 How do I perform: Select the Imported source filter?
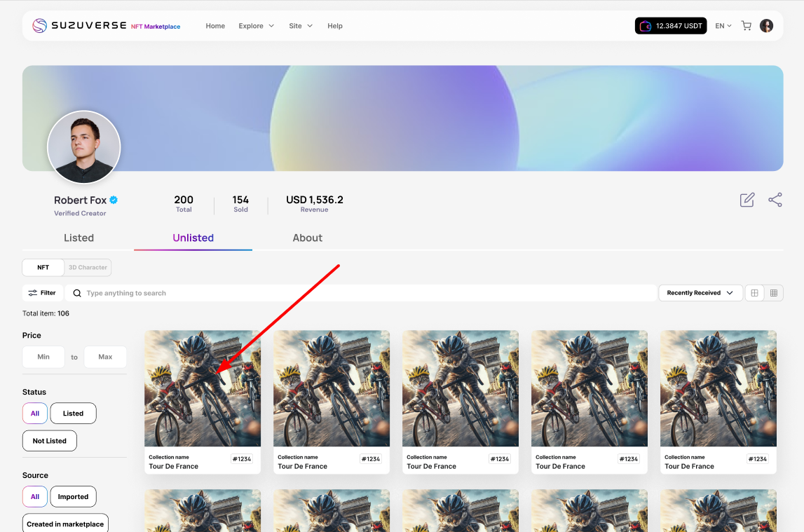73,497
